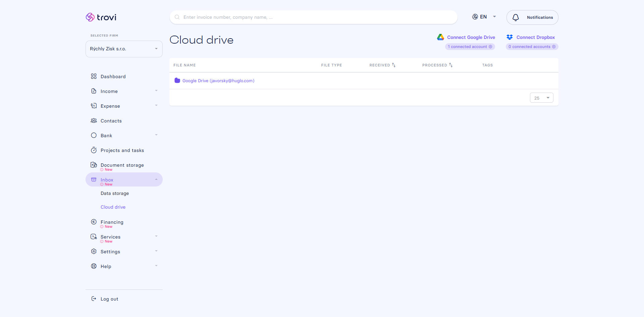Image resolution: width=644 pixels, height=317 pixels.
Task: Expand the Settings submenu arrow
Action: point(156,251)
